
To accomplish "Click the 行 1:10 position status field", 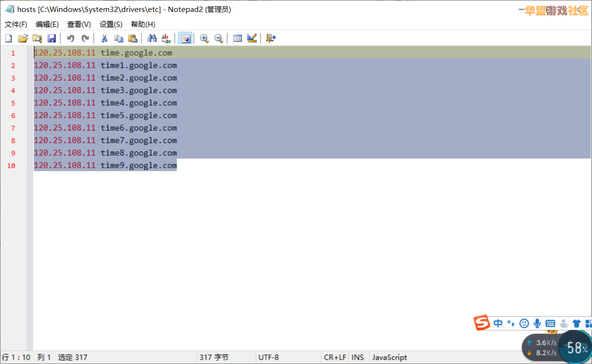I will (x=16, y=357).
